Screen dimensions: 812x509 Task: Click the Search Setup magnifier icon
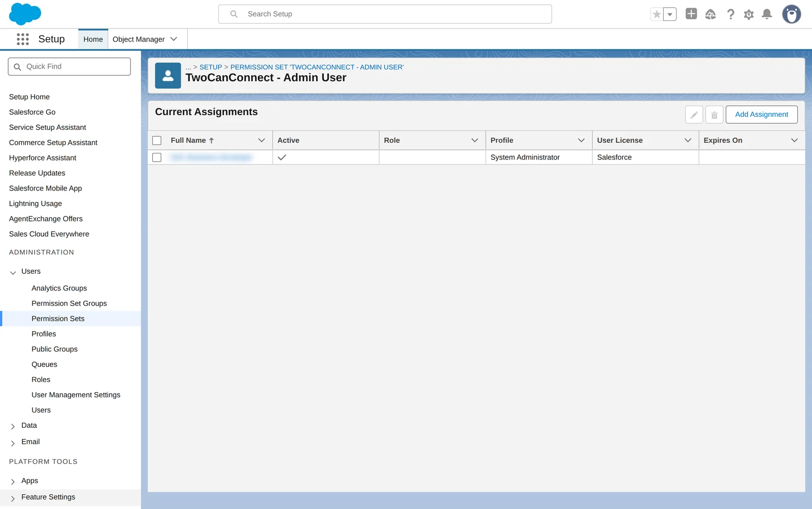pos(234,14)
